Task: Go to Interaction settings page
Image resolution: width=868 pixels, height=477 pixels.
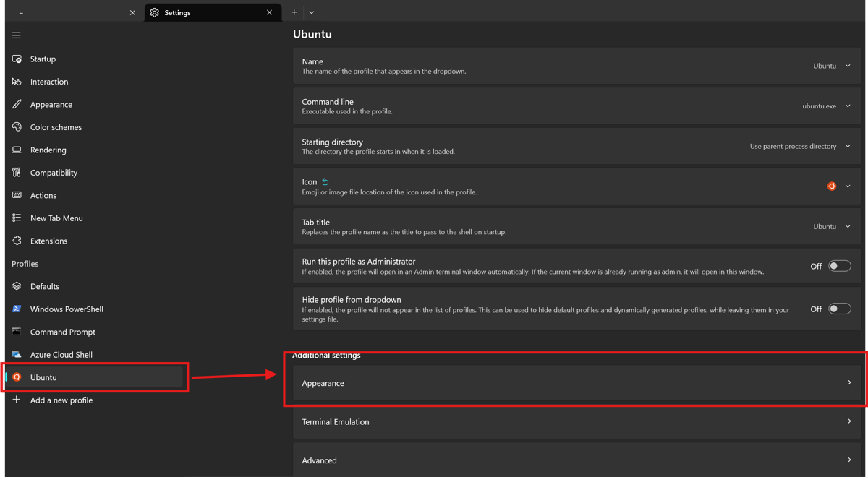Action: [95, 82]
